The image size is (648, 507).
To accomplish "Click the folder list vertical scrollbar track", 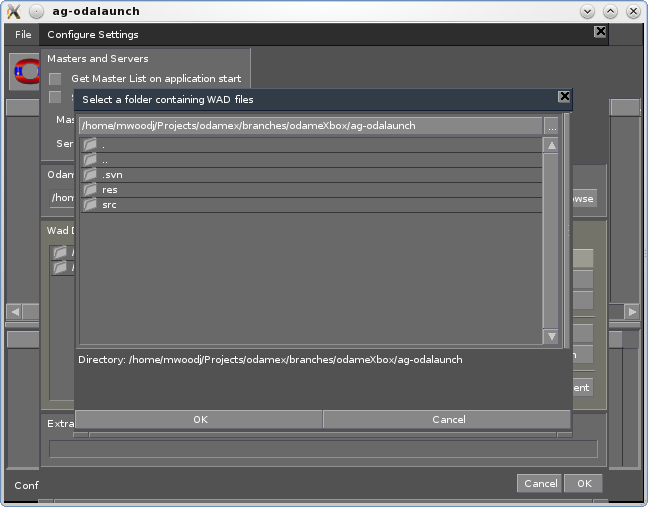I will 551,240.
